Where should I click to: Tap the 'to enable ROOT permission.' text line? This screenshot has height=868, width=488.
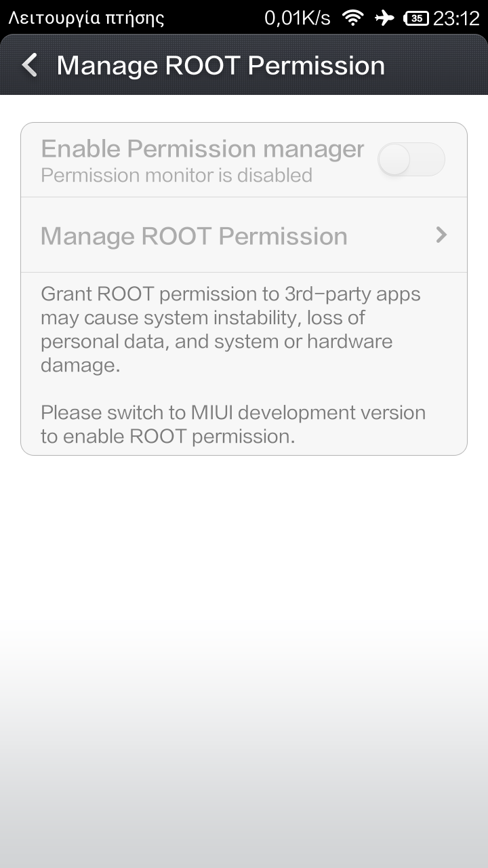coord(167,436)
